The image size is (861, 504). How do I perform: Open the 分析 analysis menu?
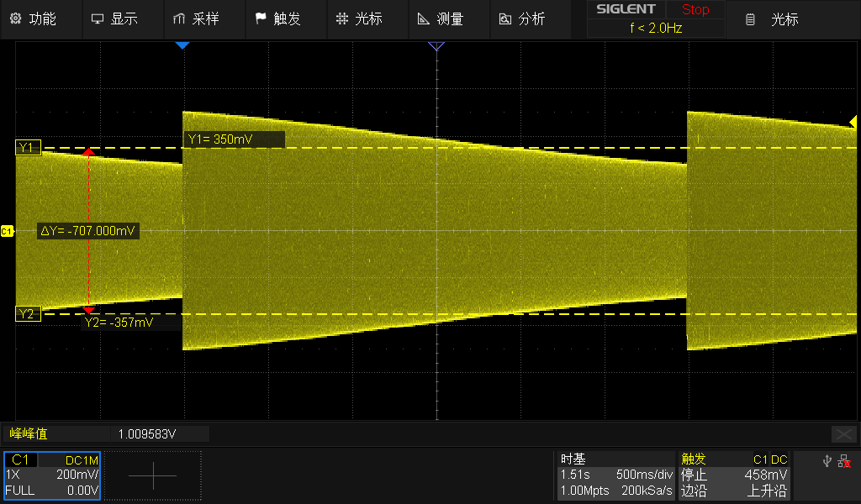(531, 19)
